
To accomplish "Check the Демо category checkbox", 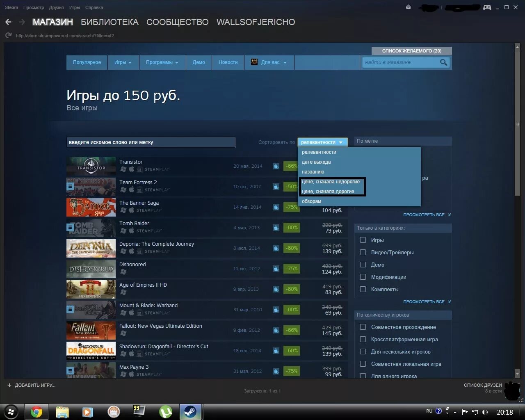I will pos(363,265).
